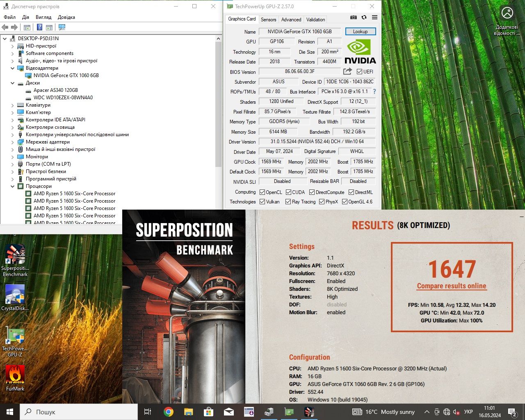Click the Lookup button
The image size is (525, 420).
click(x=360, y=31)
